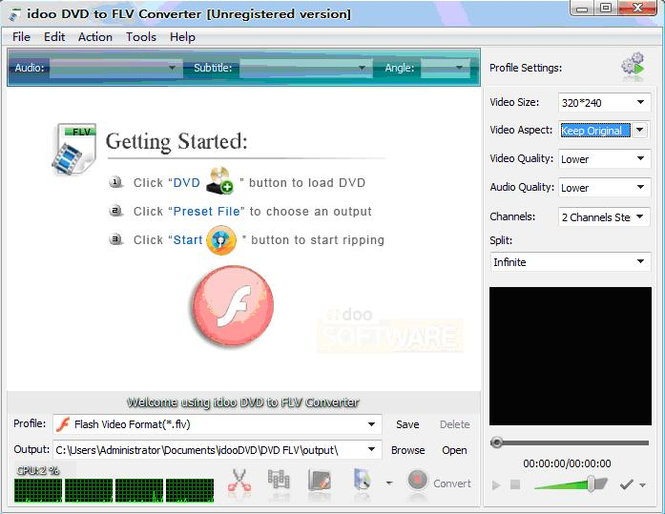Adjust the green volume slider

571,483
